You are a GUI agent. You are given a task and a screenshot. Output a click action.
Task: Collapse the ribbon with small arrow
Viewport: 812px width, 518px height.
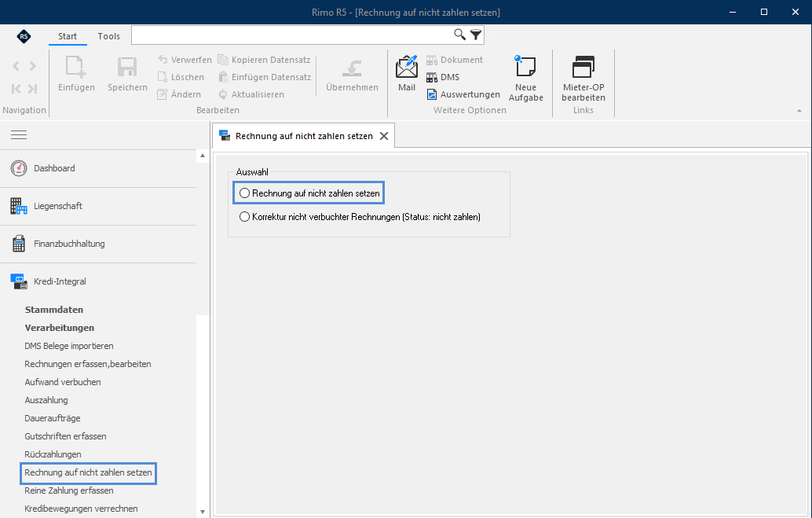click(x=799, y=111)
